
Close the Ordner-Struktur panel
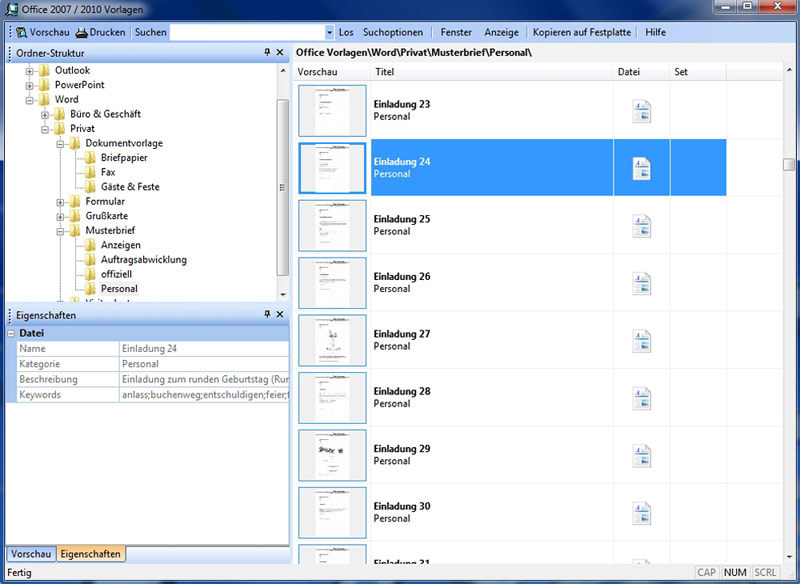tap(280, 52)
